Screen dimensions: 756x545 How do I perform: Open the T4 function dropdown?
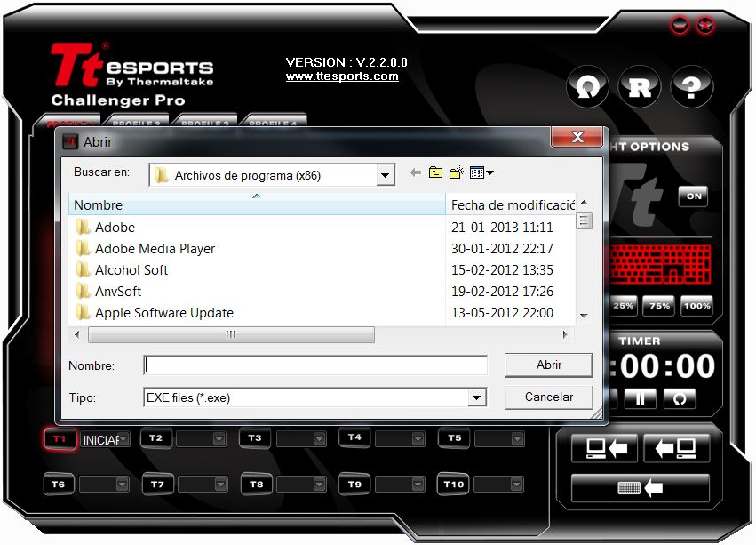(x=418, y=439)
